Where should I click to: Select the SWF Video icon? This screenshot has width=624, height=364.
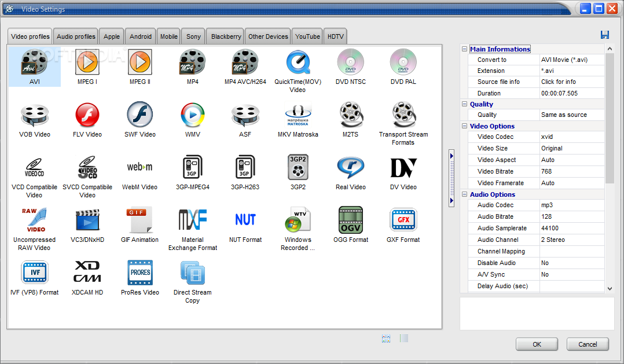click(140, 115)
